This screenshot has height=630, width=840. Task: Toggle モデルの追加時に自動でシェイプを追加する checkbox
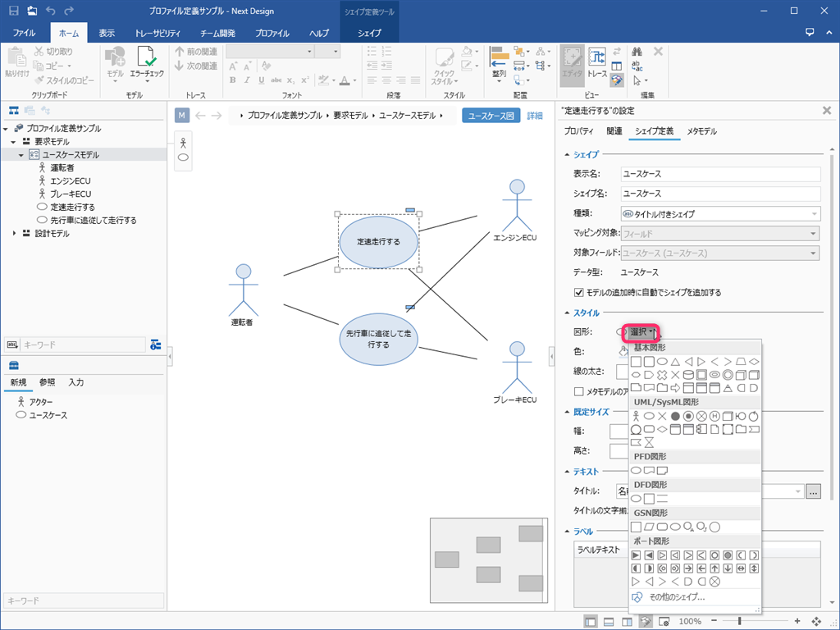(579, 292)
